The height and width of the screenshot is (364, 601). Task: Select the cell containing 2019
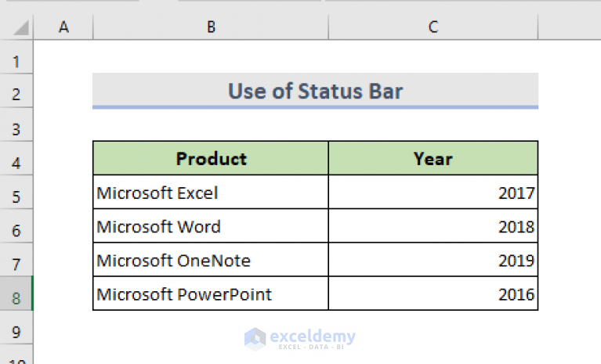(x=433, y=260)
